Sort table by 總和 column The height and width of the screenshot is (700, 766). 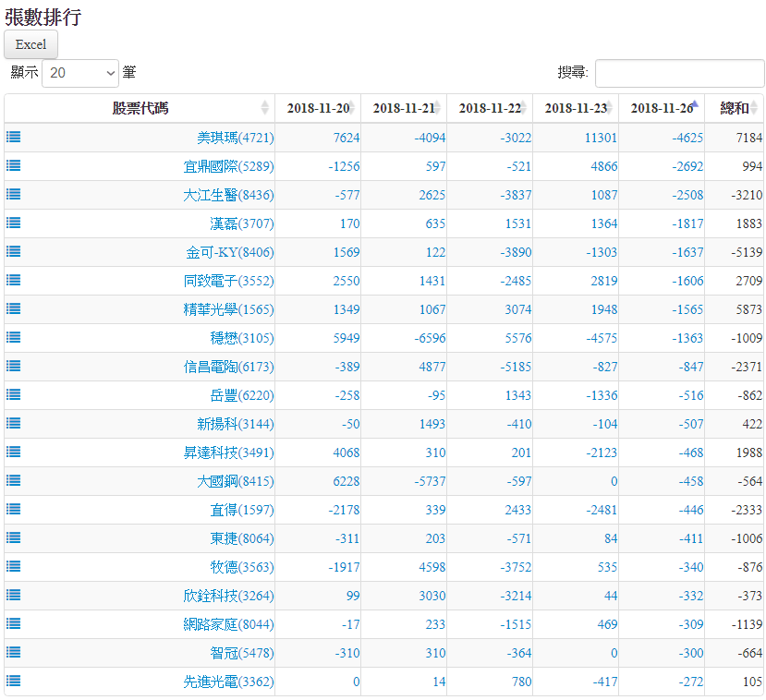click(734, 108)
